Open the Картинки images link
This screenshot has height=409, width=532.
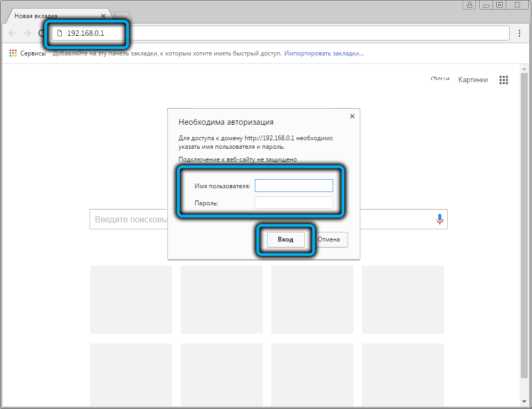click(473, 79)
